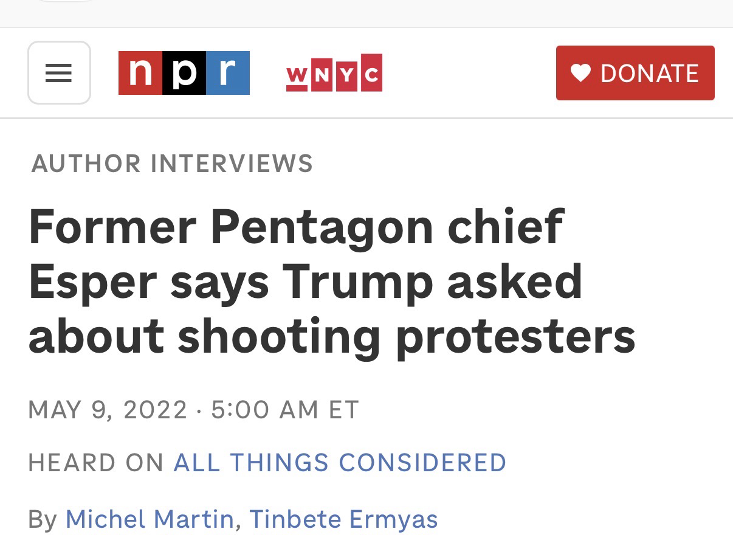This screenshot has width=733, height=560.
Task: Click the May 9, 2022 date
Action: pos(108,409)
